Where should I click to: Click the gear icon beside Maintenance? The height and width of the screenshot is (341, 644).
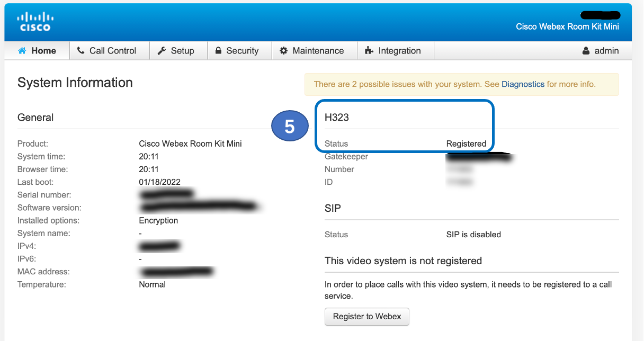(x=284, y=51)
